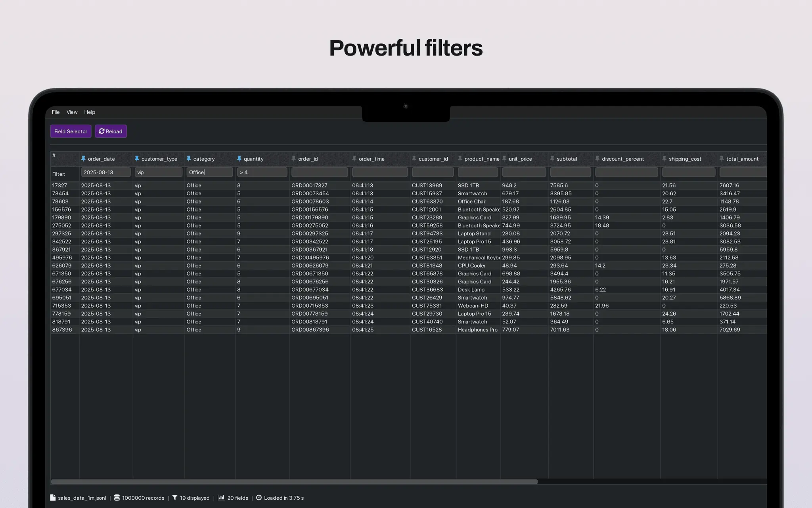The width and height of the screenshot is (812, 508).
Task: Click unit price 993.3
Action: 509,250
